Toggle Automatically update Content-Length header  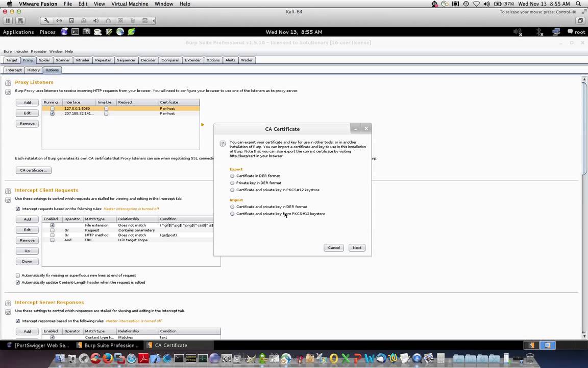pyautogui.click(x=18, y=282)
